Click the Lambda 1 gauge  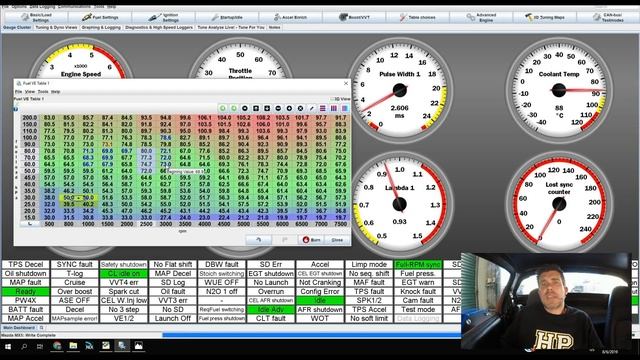[400, 203]
